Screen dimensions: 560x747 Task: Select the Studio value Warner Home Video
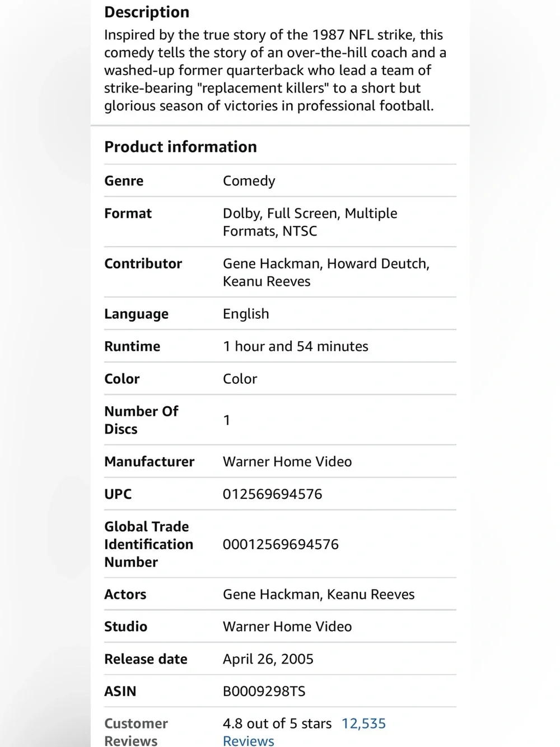pyautogui.click(x=287, y=627)
